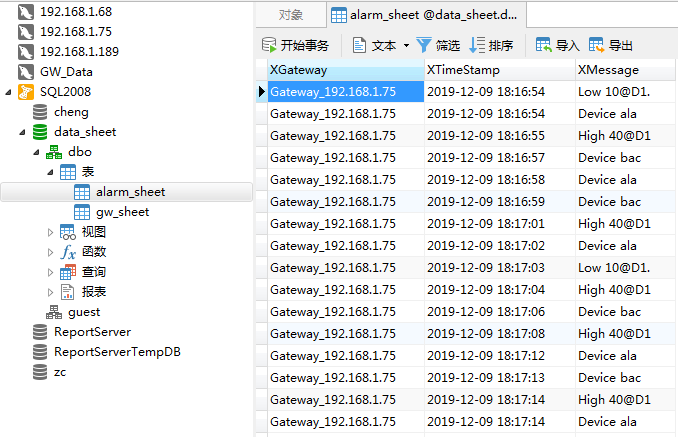This screenshot has width=678, height=437.
Task: Collapse the data_sheet database node
Action: coord(22,132)
